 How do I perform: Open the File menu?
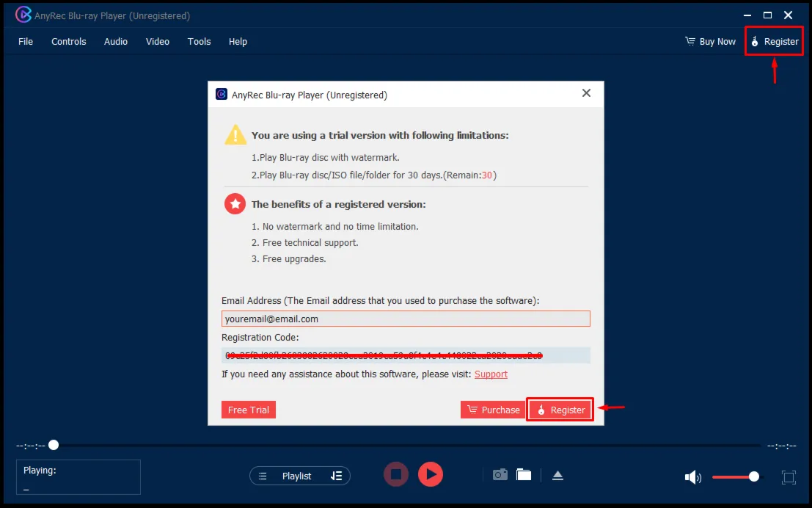(x=26, y=41)
